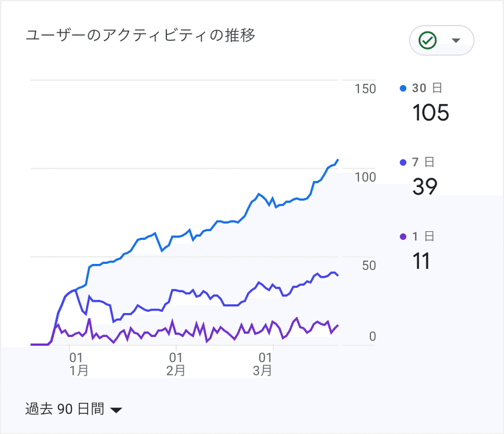The width and height of the screenshot is (504, 434).
Task: Click the 7-day value 39
Action: (425, 186)
